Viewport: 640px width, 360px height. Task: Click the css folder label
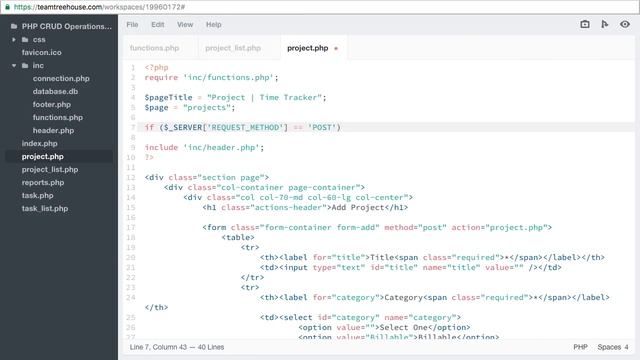coord(39,40)
